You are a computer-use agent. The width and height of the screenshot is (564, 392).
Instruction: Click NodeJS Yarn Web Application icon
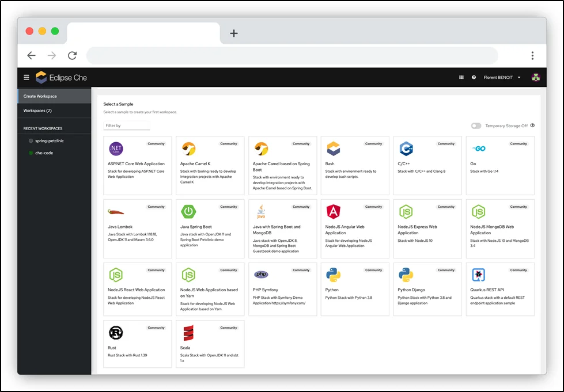188,275
